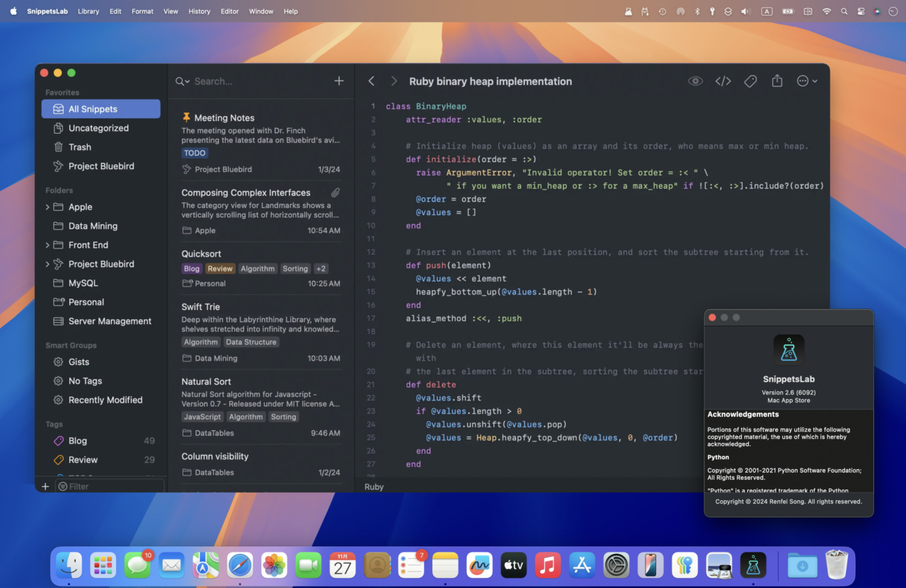Open the Swift Trie snippet
The height and width of the screenshot is (588, 906).
pos(260,333)
